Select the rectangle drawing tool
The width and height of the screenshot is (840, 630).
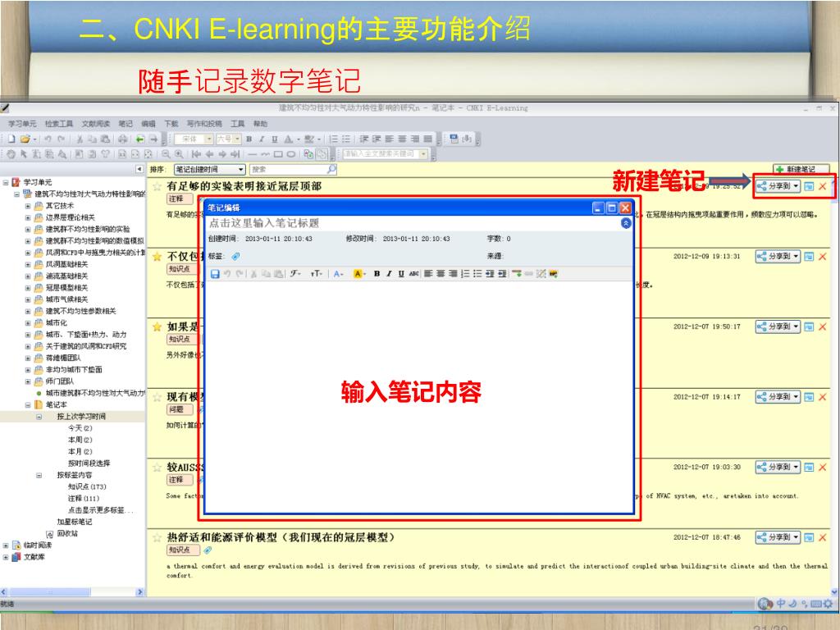click(278, 154)
